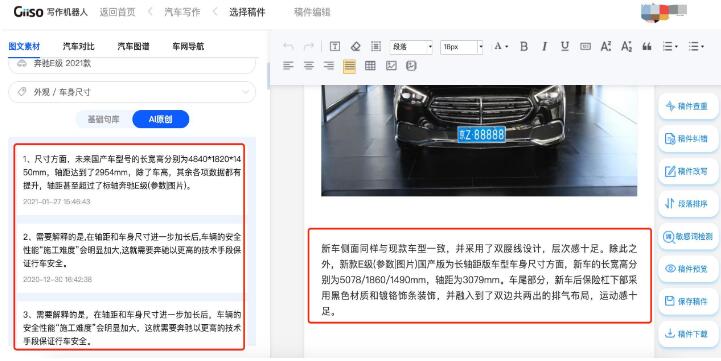Click the user avatar at top right
This screenshot has width=721, height=361.
(x=664, y=12)
